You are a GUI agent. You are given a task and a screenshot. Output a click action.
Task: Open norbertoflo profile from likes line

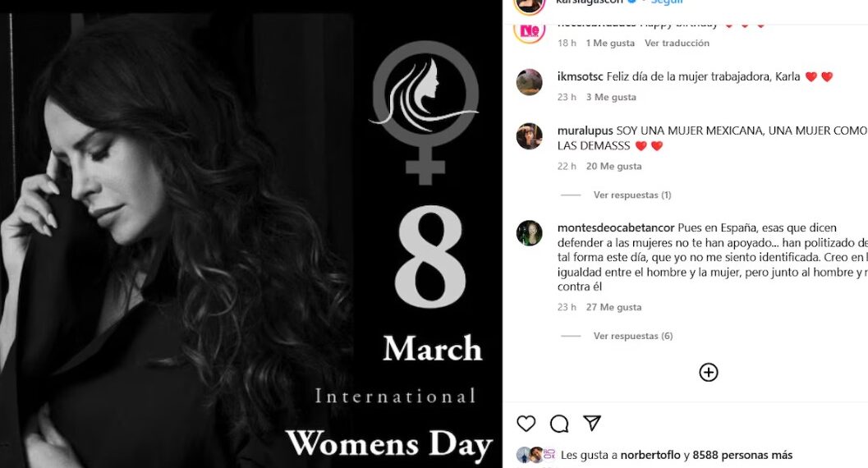point(650,456)
